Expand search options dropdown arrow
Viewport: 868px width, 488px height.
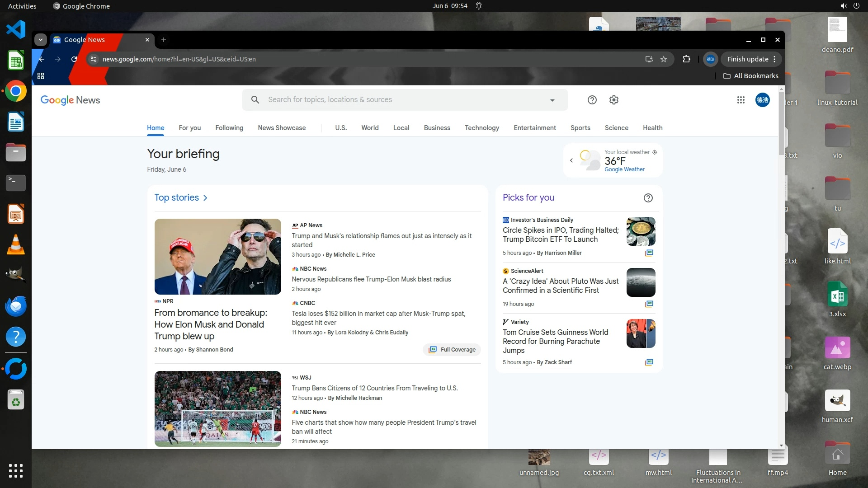552,100
